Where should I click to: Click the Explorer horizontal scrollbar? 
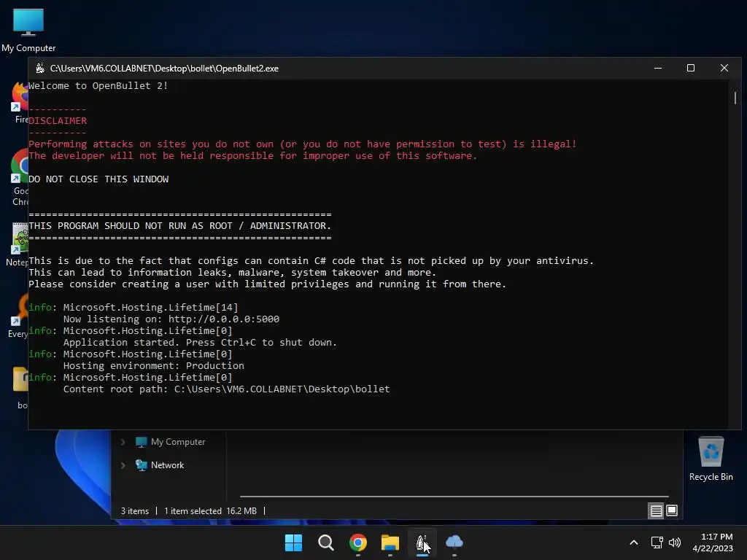pyautogui.click(x=454, y=496)
